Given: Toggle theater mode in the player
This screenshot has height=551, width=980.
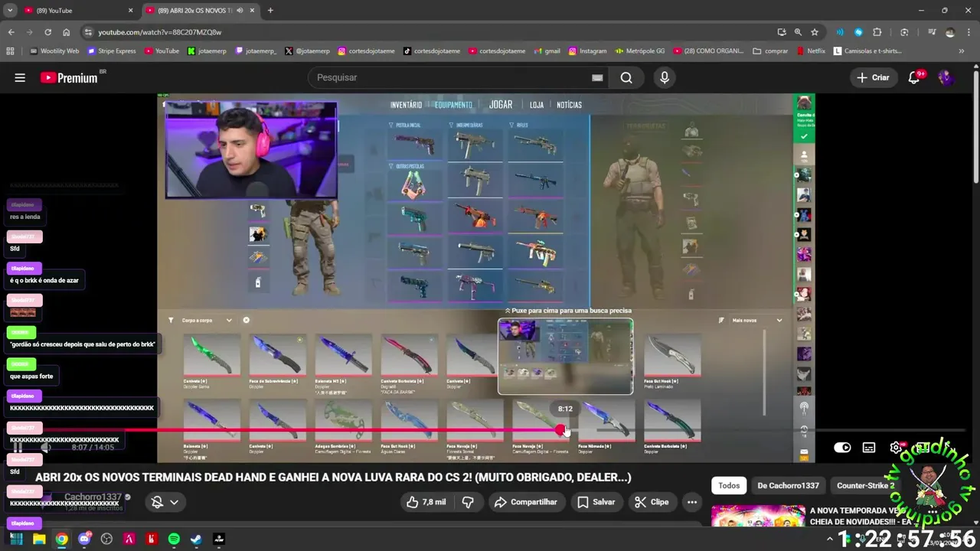Looking at the screenshot, I should point(923,448).
